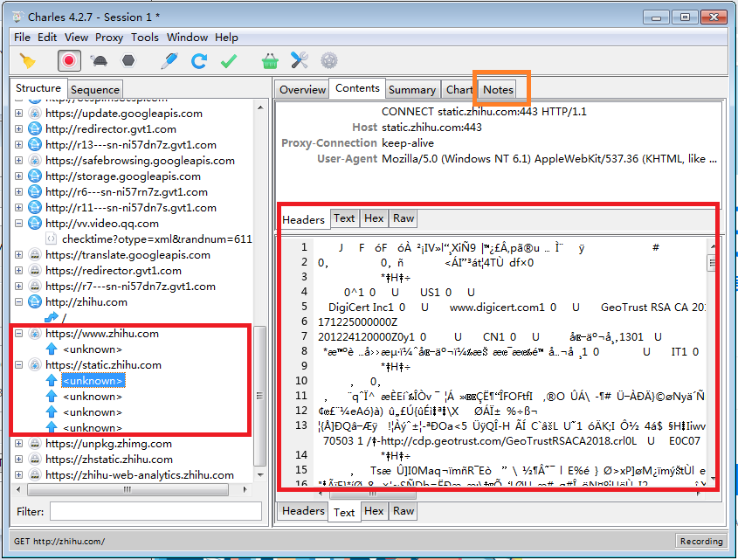
Task: Collapse http://vv.video.qq.com node
Action: pyautogui.click(x=19, y=224)
